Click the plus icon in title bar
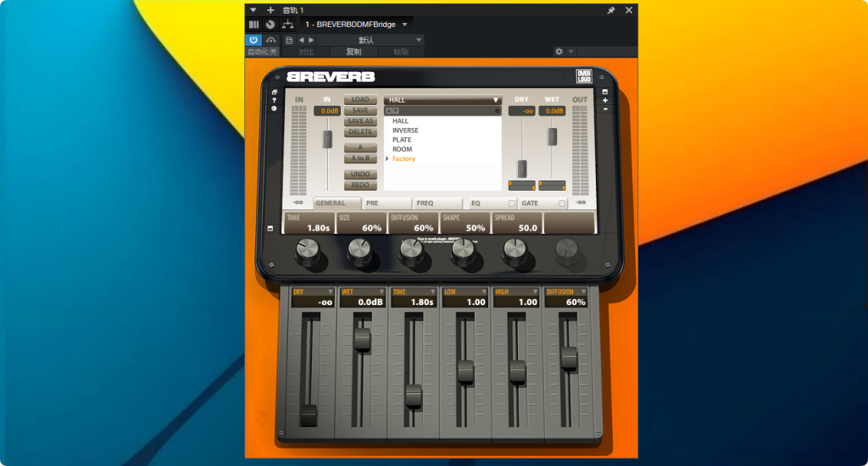 (x=270, y=10)
